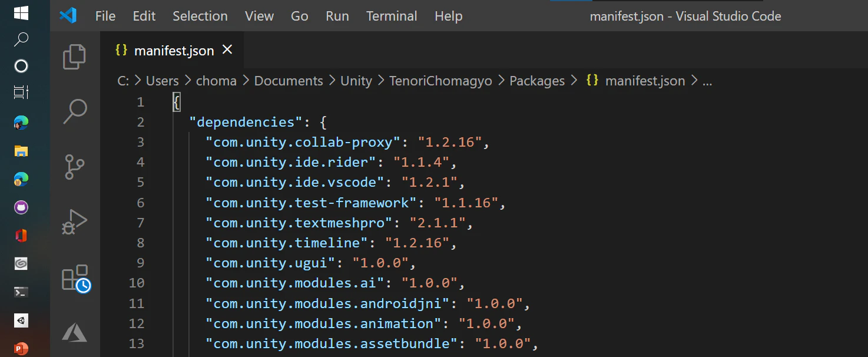Select the manifest.json editor tab
This screenshot has width=868, height=357.
[171, 51]
